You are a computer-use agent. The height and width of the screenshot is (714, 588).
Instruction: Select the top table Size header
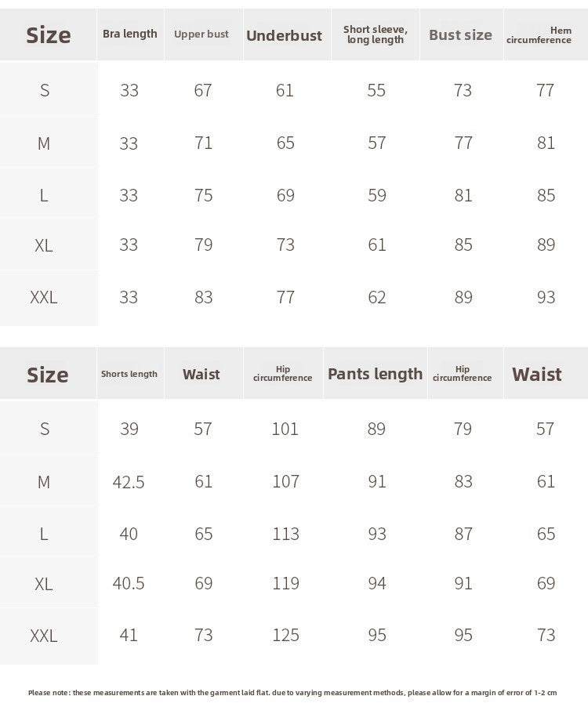[x=49, y=35]
